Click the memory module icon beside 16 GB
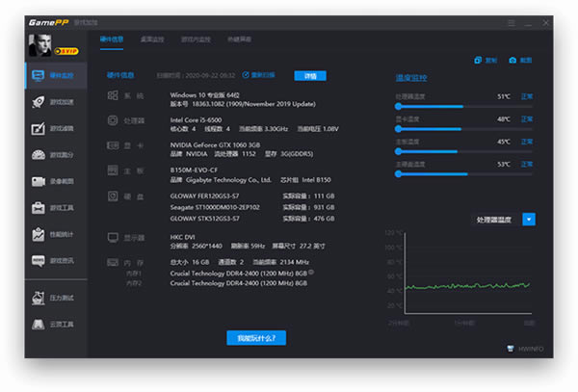Viewport: 578px width, 392px height. [x=113, y=262]
